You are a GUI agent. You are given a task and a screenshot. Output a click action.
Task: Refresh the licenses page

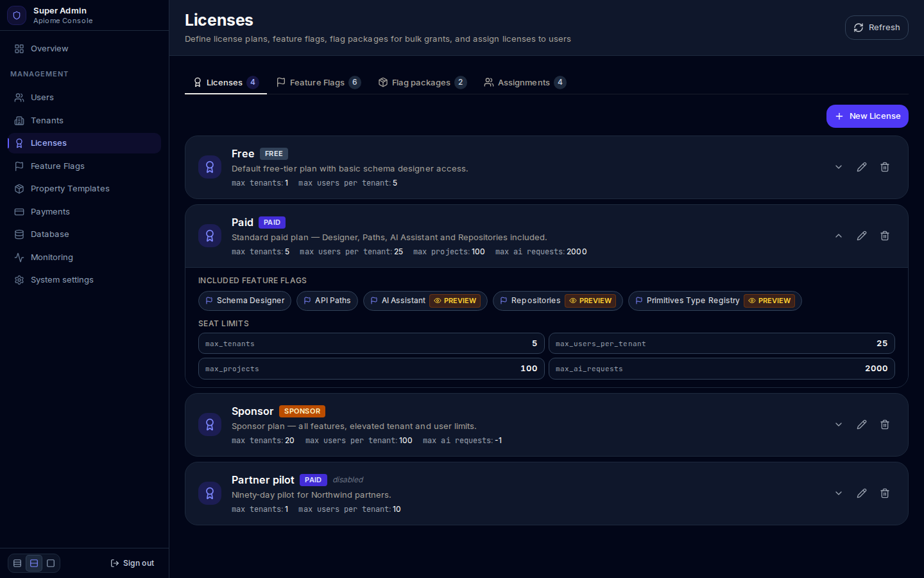[877, 28]
